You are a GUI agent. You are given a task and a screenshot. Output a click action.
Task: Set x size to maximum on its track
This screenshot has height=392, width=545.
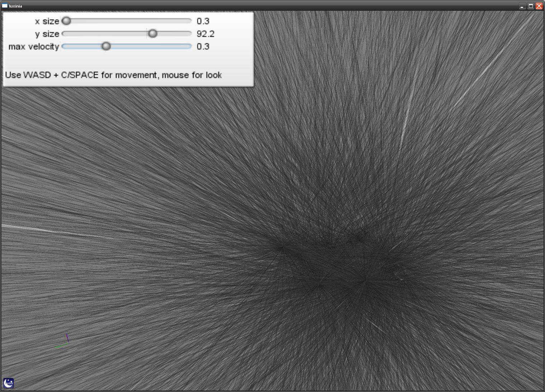point(190,21)
